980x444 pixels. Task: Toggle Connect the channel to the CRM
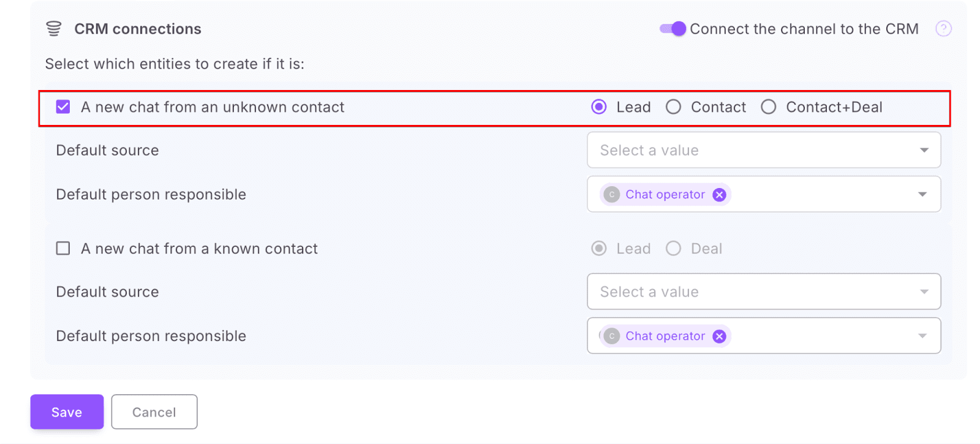(673, 29)
